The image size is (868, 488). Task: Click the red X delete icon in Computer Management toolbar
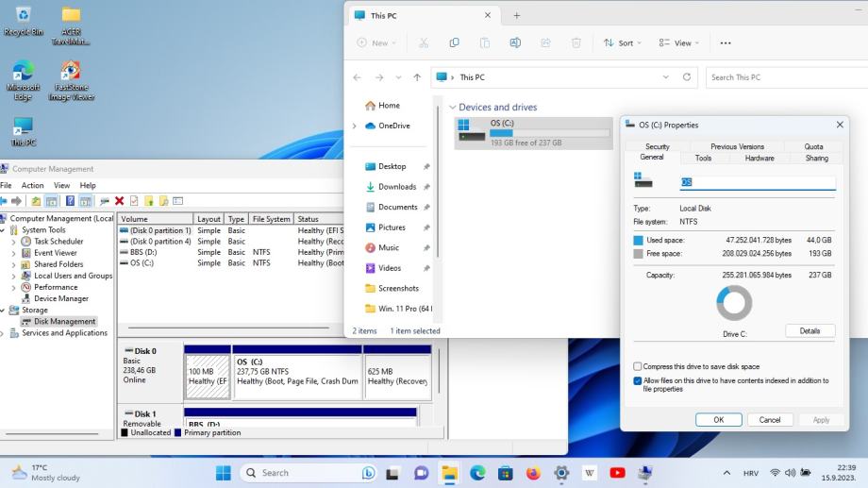pyautogui.click(x=119, y=201)
